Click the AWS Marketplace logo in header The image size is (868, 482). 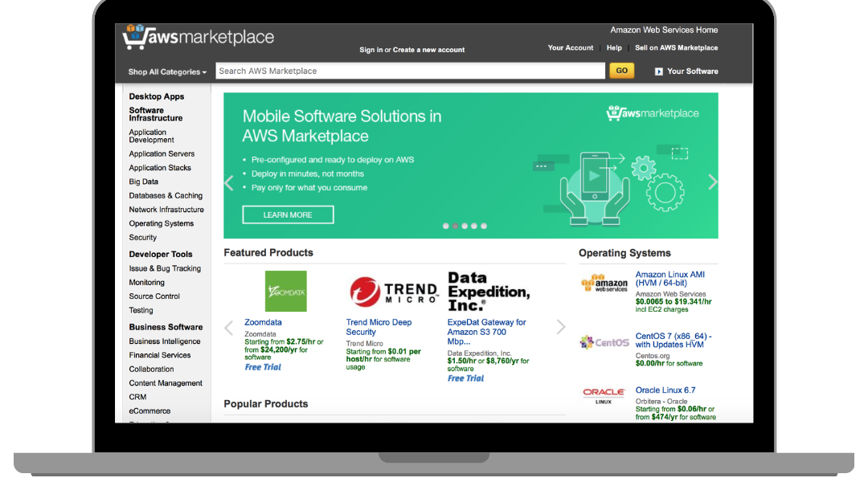[198, 38]
